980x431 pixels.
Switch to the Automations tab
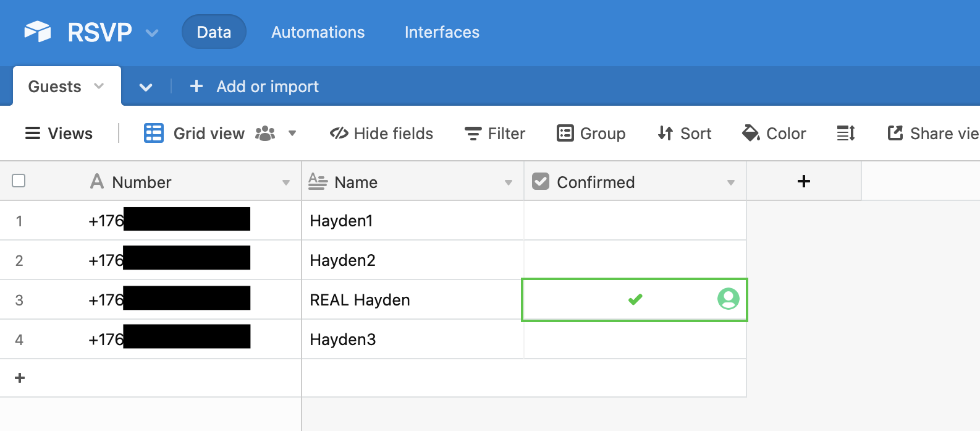coord(318,32)
